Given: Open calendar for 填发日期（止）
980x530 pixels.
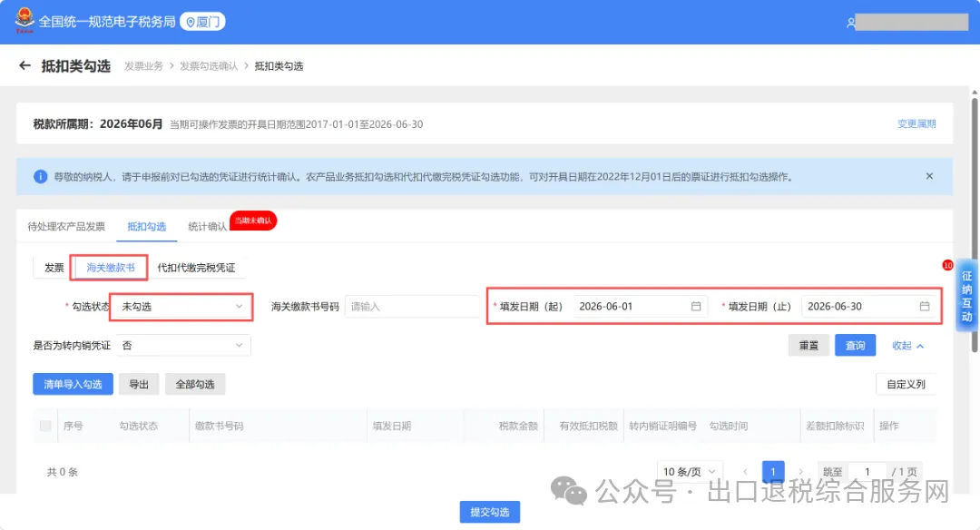Looking at the screenshot, I should [925, 306].
